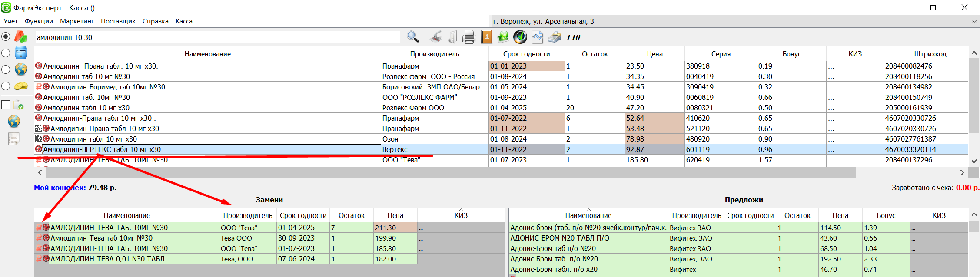This screenshot has width=980, height=277.
Task: Expand the pharmacy address dropdown
Action: (974, 21)
